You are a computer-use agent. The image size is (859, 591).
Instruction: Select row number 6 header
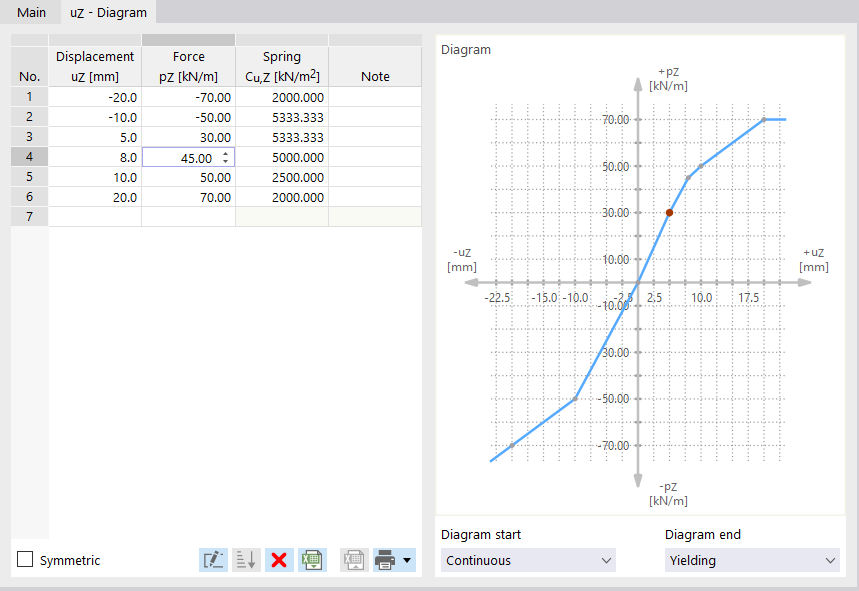[x=30, y=197]
